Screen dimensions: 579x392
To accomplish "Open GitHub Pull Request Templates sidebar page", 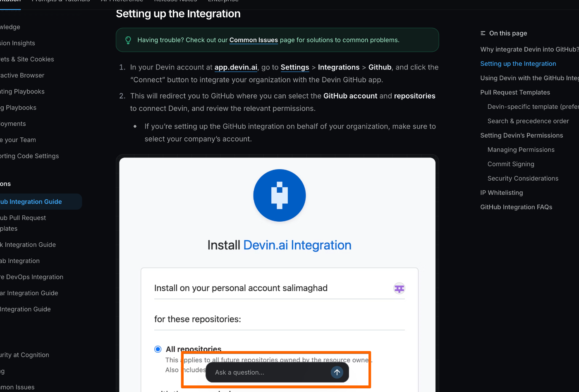I will 23,223.
